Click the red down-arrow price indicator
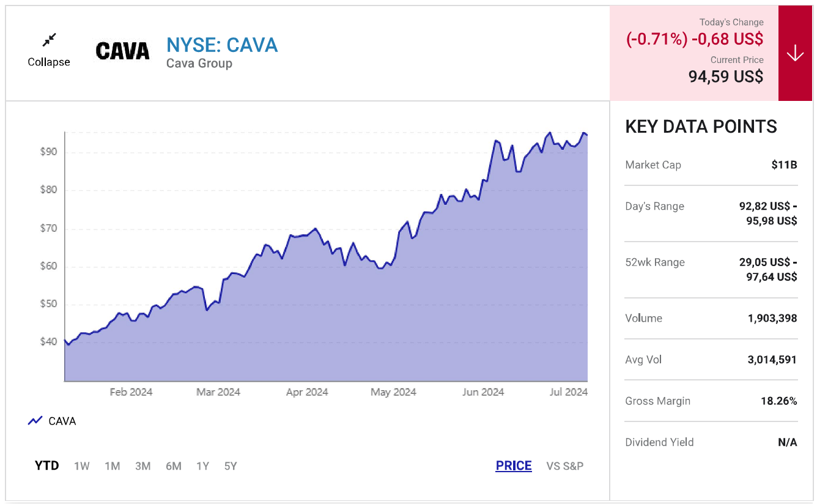 click(795, 54)
